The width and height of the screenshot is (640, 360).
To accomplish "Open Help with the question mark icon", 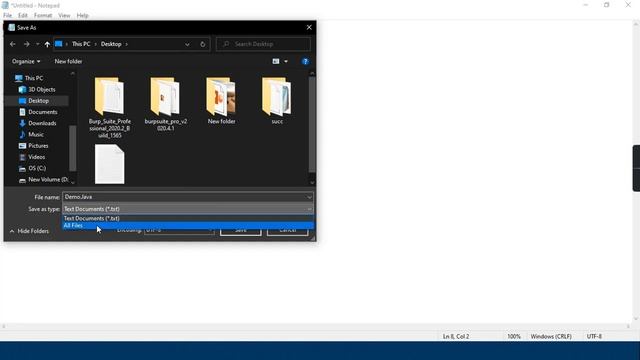I will coord(305,61).
